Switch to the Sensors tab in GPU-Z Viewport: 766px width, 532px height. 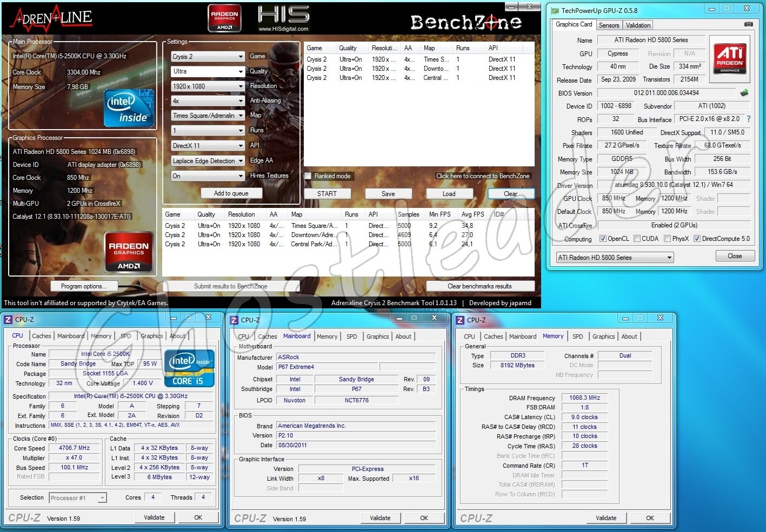pos(609,25)
